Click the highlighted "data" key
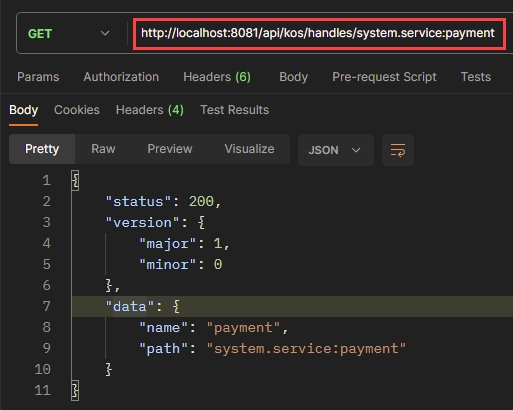Viewport: 513px width, 410px height. tap(130, 307)
